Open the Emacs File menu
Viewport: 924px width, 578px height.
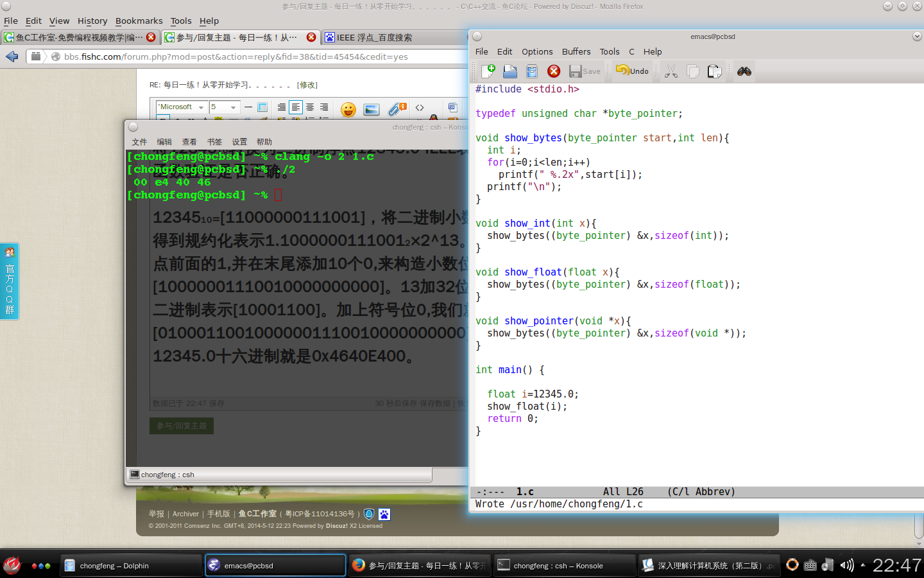482,51
